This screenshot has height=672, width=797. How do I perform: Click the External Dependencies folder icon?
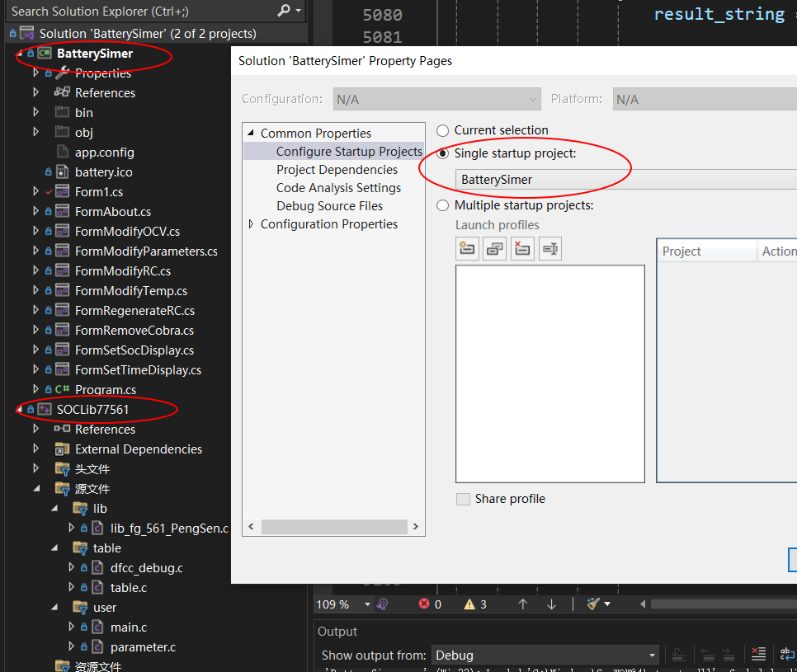tap(62, 449)
